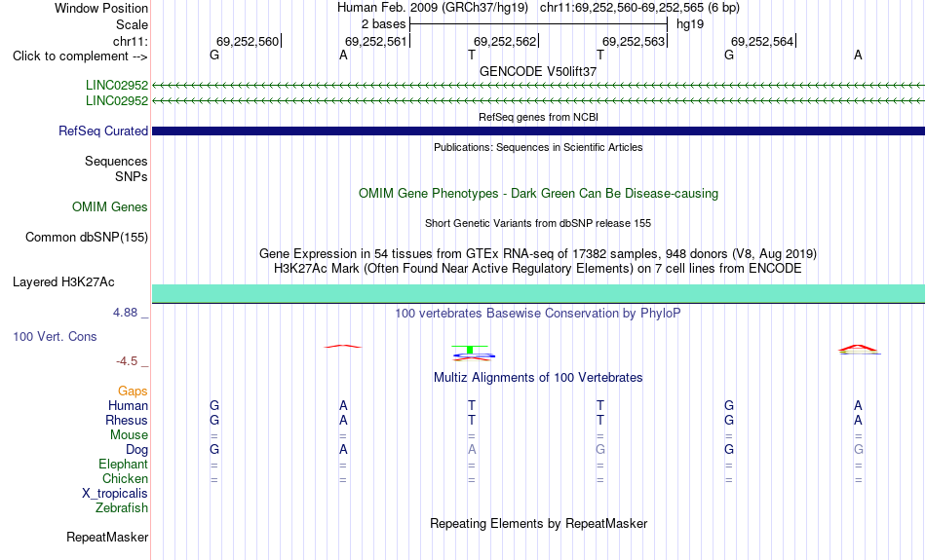This screenshot has width=926, height=560.
Task: Select the Elephant alignment row label
Action: click(123, 464)
